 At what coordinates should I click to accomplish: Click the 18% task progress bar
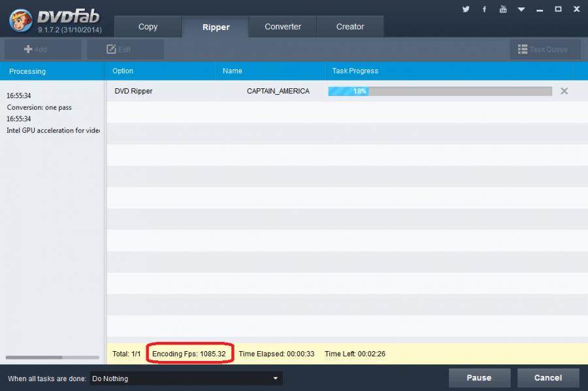[440, 91]
